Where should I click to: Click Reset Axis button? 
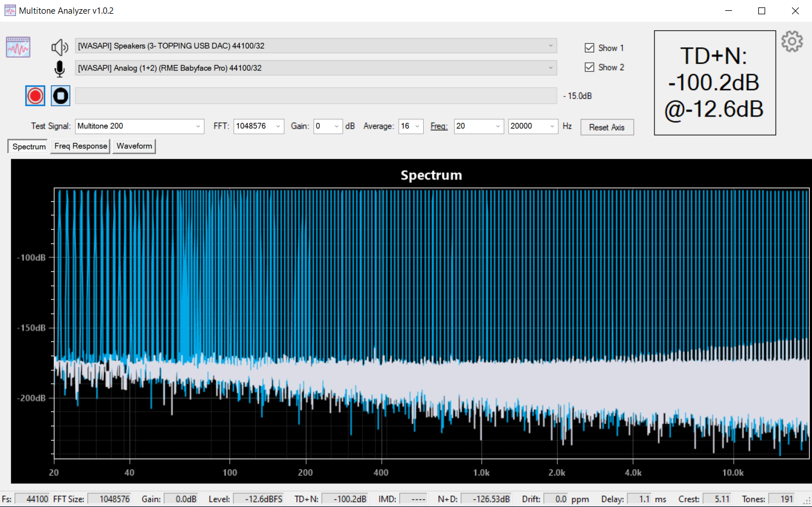point(607,127)
